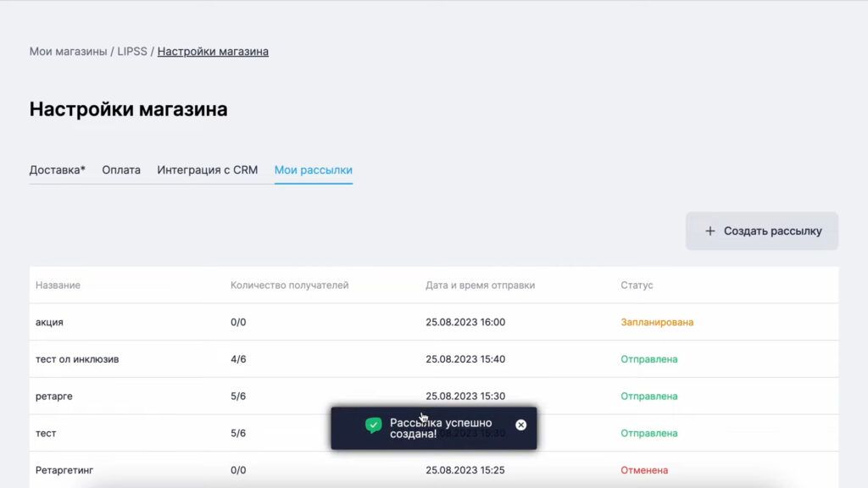Select the Мои рассылки tab
868x488 pixels.
click(314, 169)
